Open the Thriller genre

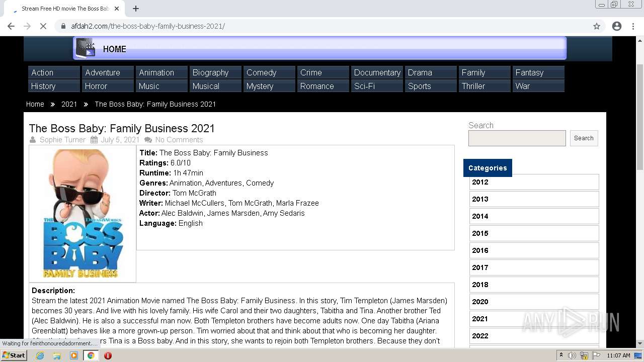(x=485, y=86)
